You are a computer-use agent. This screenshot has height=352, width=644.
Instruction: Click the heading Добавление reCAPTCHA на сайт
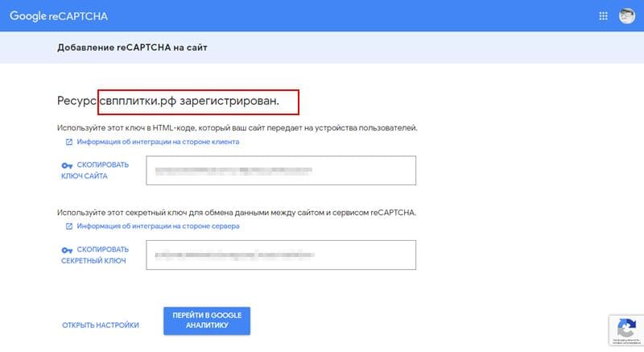click(x=132, y=48)
